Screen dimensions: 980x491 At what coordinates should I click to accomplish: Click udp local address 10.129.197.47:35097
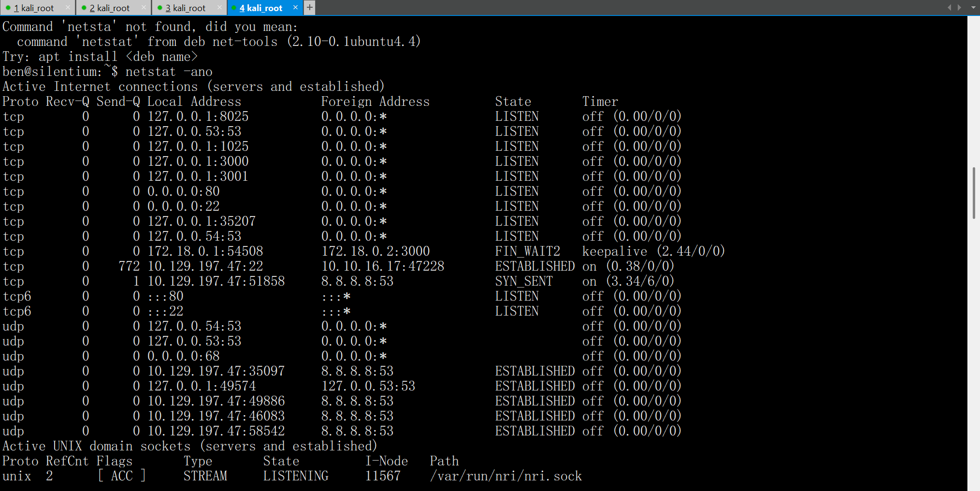tap(216, 371)
